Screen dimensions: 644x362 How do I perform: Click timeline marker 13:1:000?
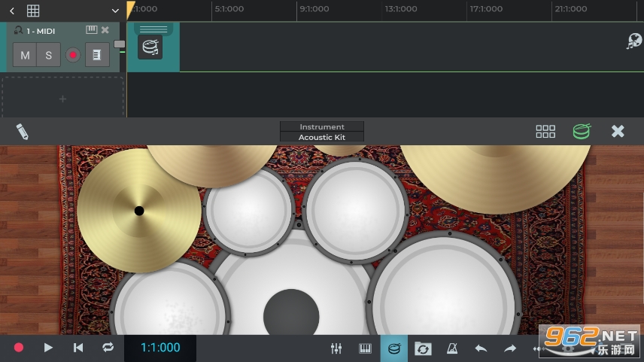click(x=401, y=8)
